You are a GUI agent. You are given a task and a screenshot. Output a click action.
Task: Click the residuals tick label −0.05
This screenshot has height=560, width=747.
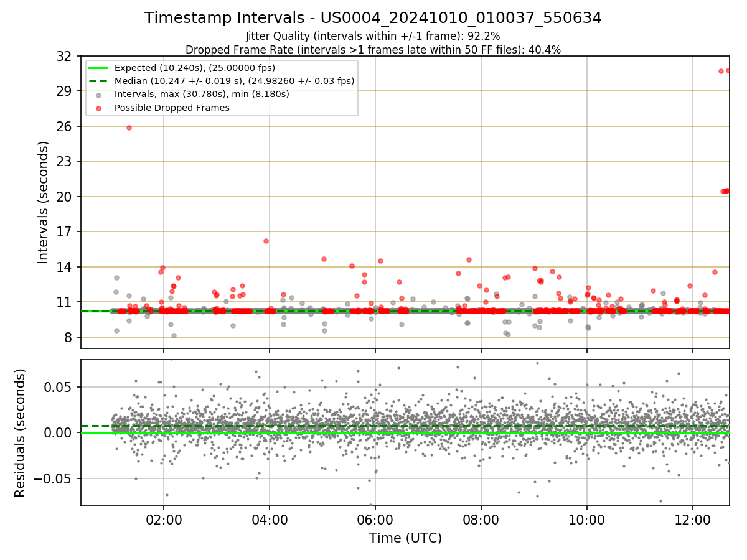[53, 478]
